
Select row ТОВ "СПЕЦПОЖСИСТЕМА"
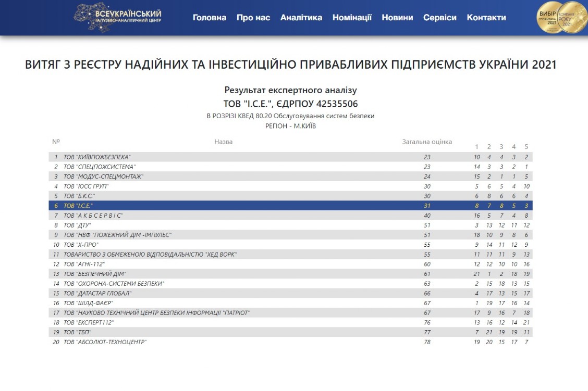tap(291, 167)
